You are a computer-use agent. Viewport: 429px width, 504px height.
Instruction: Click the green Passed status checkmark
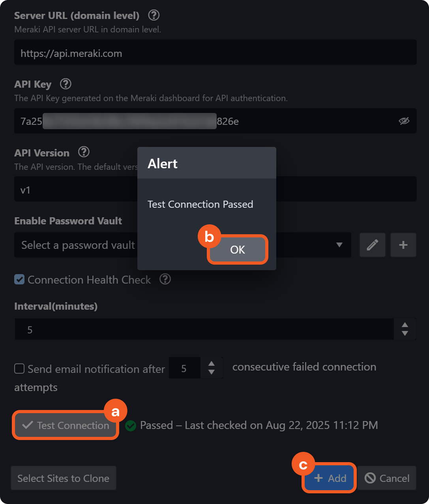[x=131, y=425]
